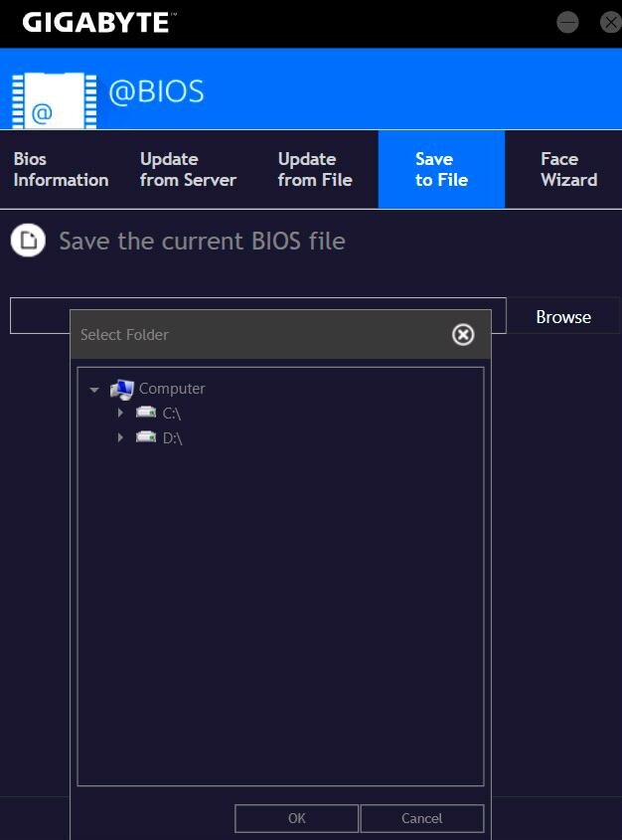Expand the C:\ drive node
The image size is (622, 840).
click(120, 413)
